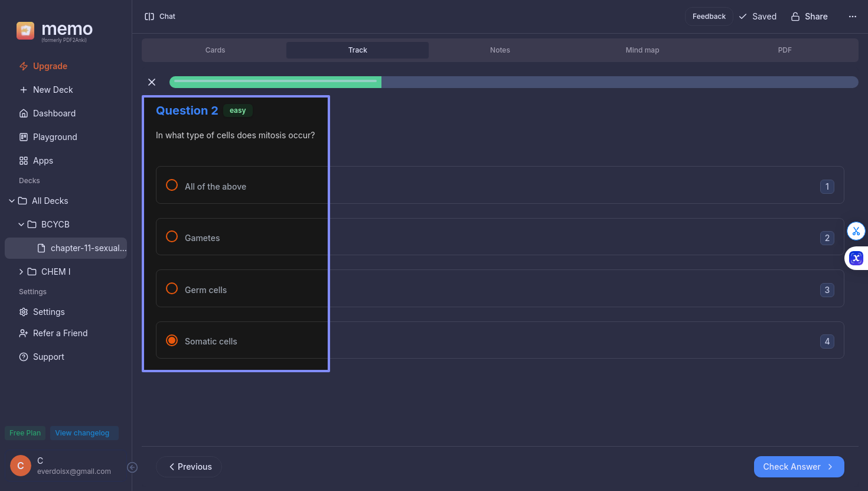This screenshot has width=868, height=491.
Task: Switch to the Mind map tab
Action: (x=642, y=50)
